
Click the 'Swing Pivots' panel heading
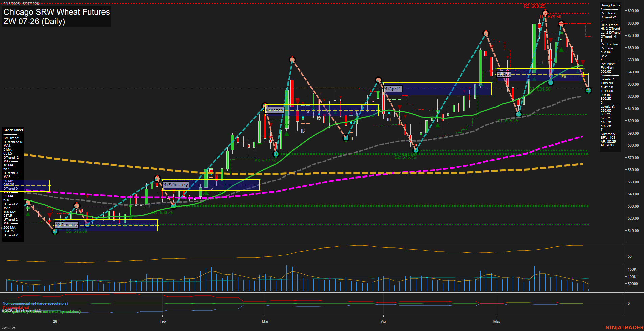coord(610,5)
